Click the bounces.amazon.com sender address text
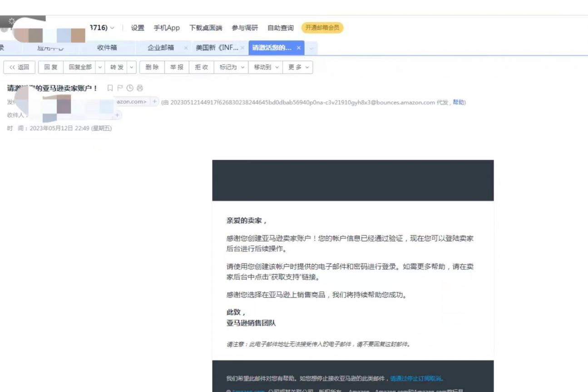The height and width of the screenshot is (392, 588). [302, 102]
